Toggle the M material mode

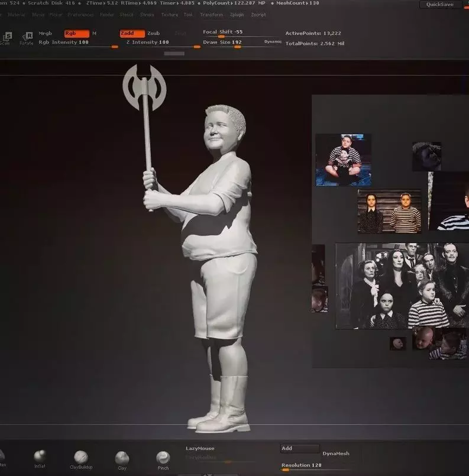click(x=95, y=33)
